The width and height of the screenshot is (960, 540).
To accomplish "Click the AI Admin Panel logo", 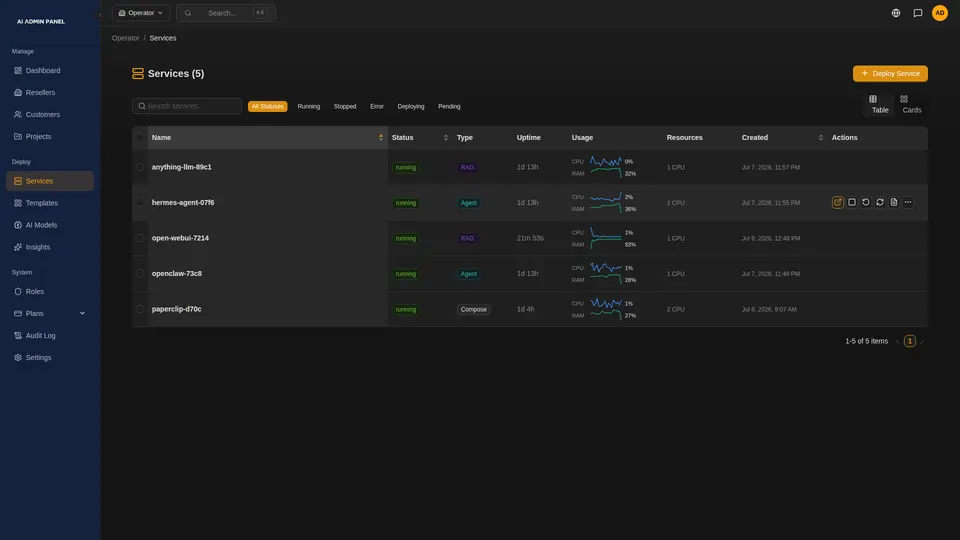I will (40, 21).
